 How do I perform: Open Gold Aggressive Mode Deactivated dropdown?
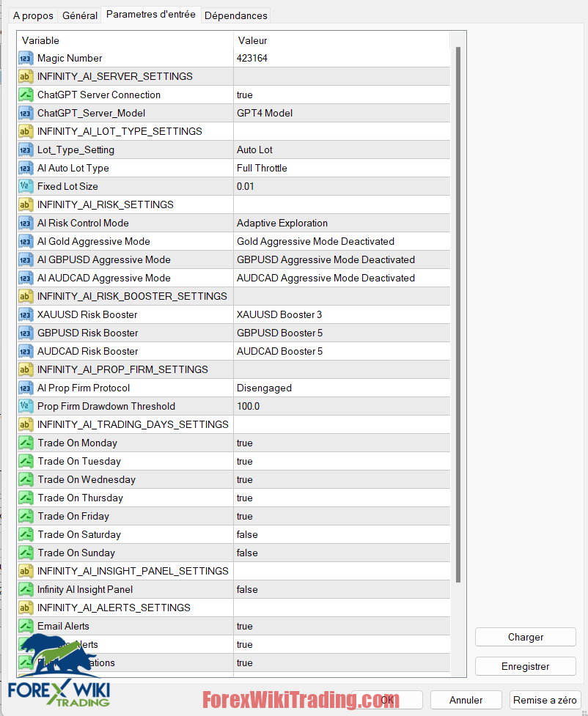tap(342, 242)
